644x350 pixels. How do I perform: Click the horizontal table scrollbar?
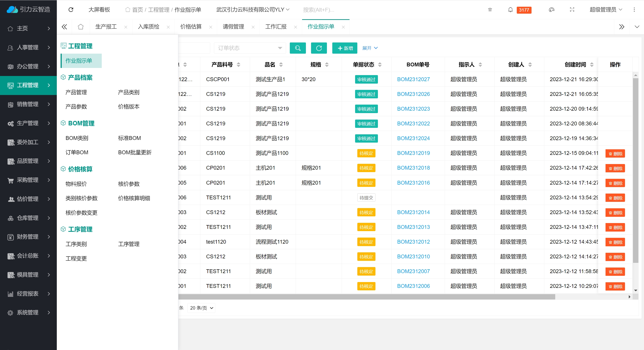pos(366,297)
